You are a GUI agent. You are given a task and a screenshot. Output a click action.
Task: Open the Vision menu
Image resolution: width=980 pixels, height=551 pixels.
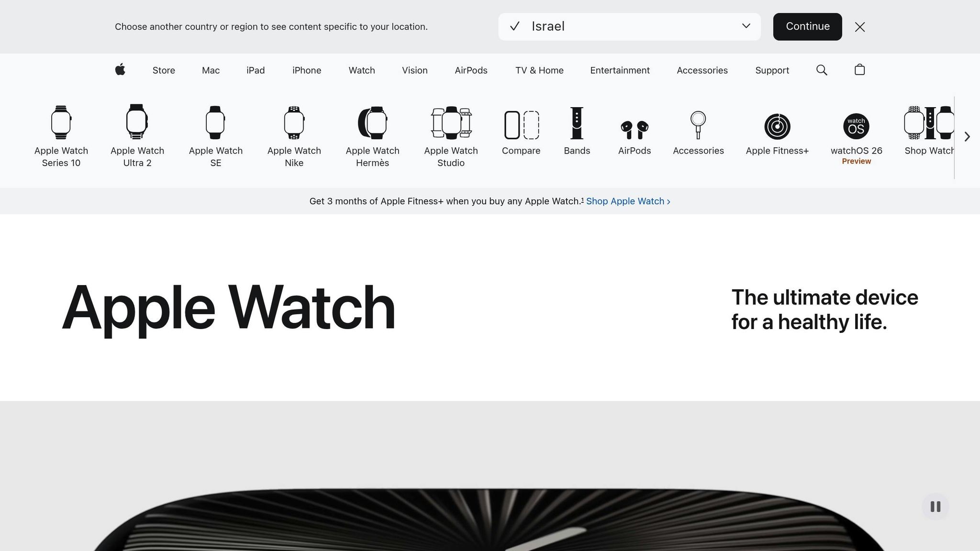coord(415,70)
